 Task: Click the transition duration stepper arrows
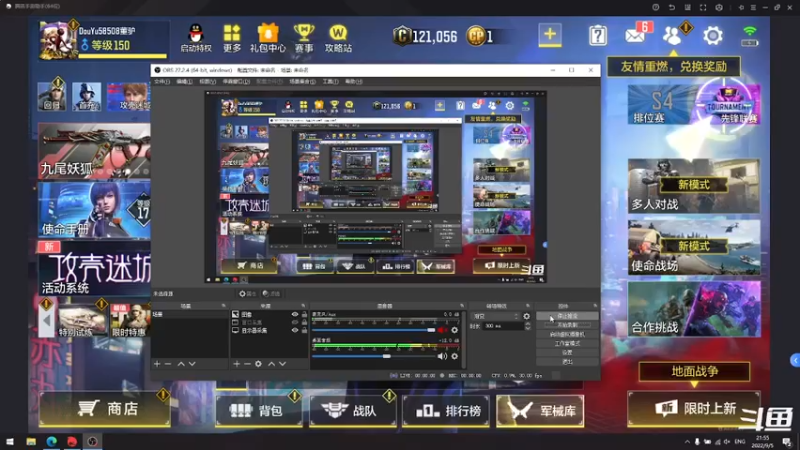pos(528,326)
